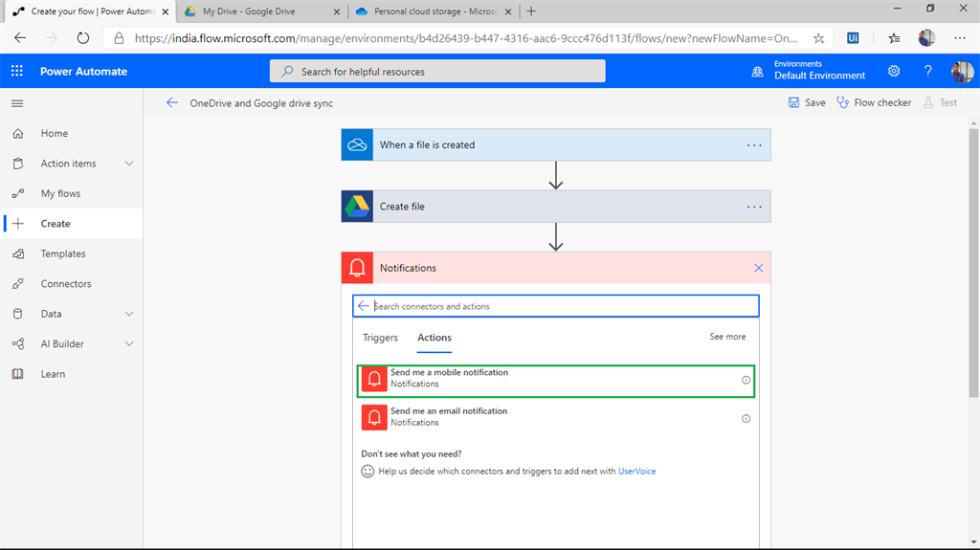
Task: Open the help question mark icon
Action: 928,71
